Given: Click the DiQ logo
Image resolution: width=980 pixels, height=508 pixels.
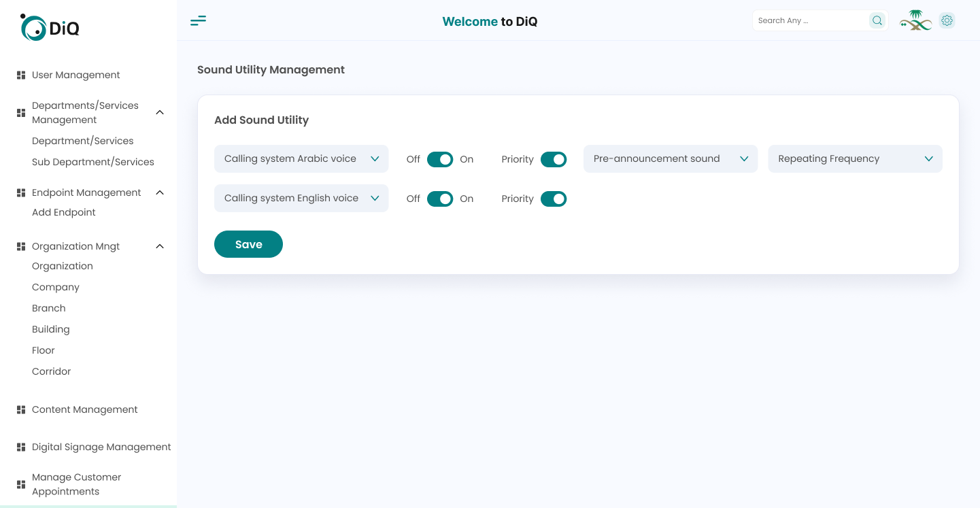Looking at the screenshot, I should coord(50,27).
